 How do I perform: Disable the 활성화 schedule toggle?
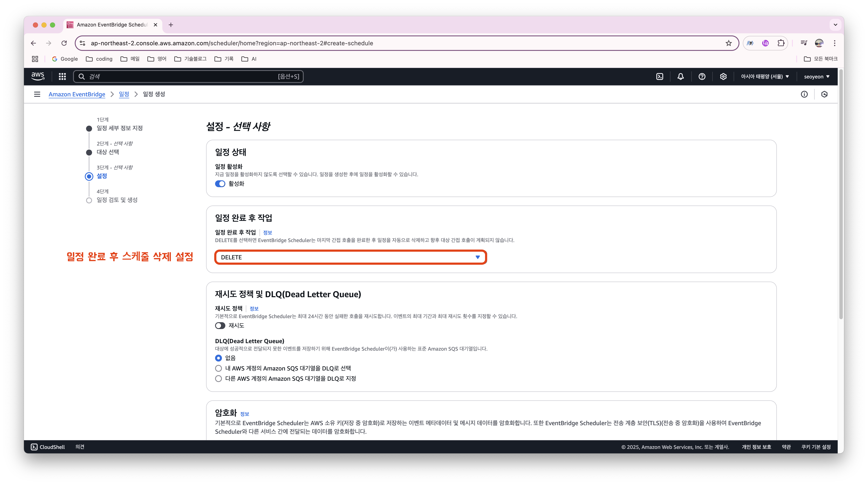click(x=220, y=184)
